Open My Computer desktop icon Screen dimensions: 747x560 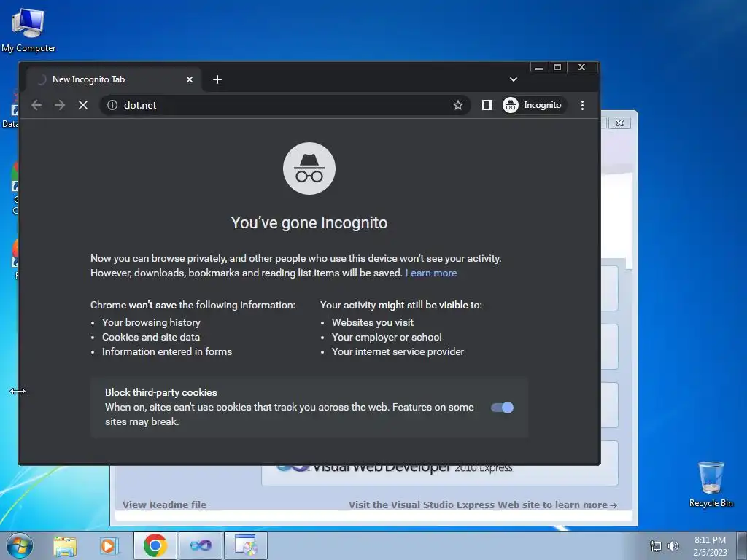coord(28,31)
